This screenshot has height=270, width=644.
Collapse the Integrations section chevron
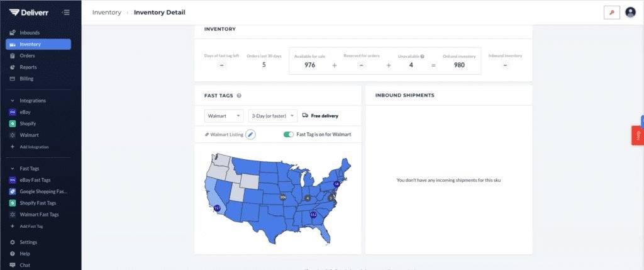(13, 101)
